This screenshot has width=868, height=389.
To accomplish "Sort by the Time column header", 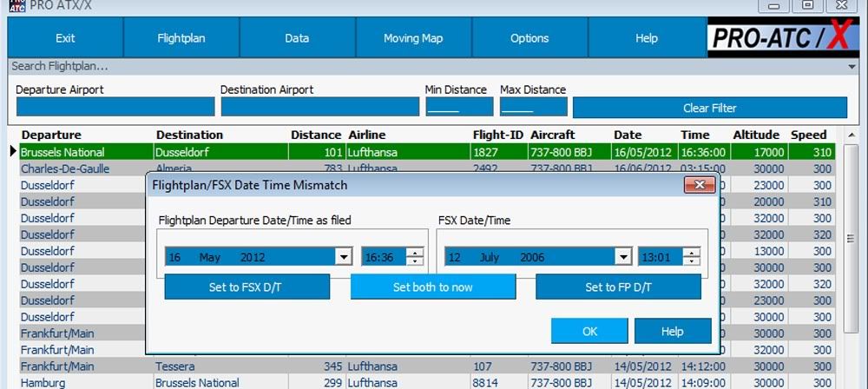I will pos(695,135).
